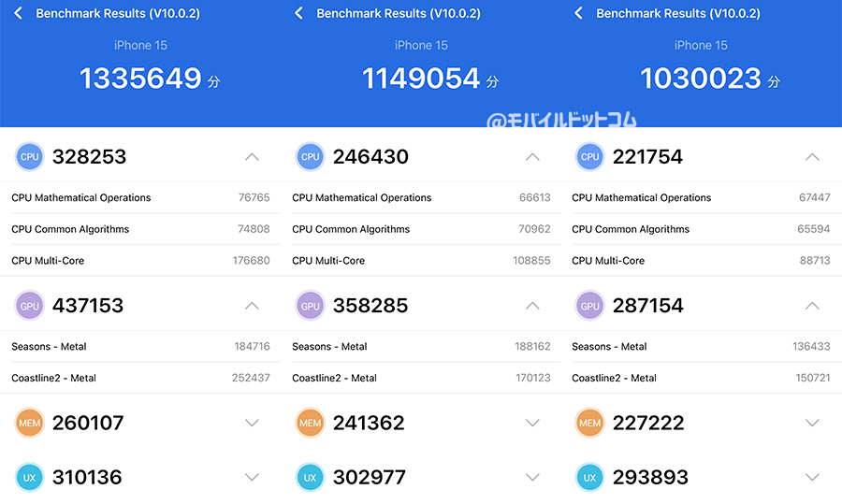Tap the GPU icon beside 287154
The width and height of the screenshot is (842, 504).
(x=589, y=306)
